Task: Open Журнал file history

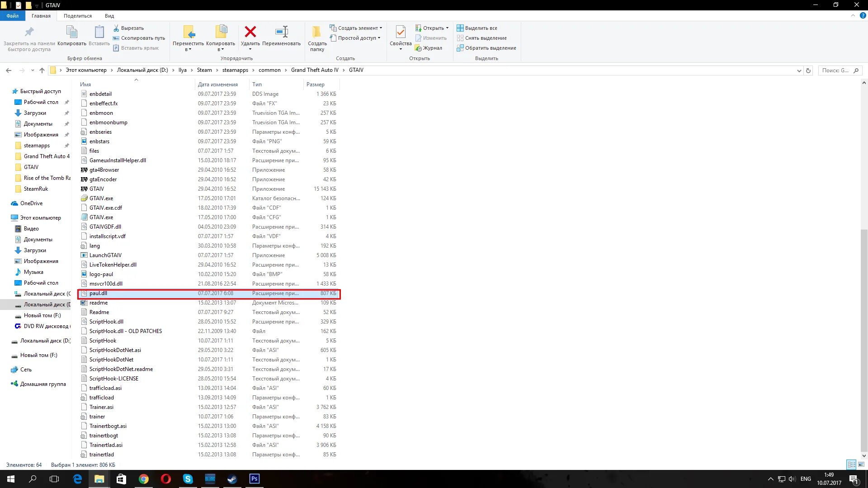Action: point(429,48)
